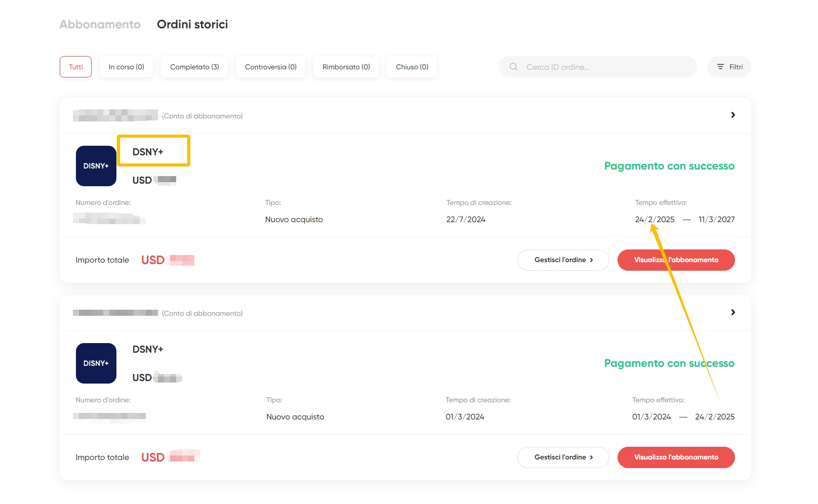Filter orders by In corso (0)
The image size is (818, 504).
(127, 67)
